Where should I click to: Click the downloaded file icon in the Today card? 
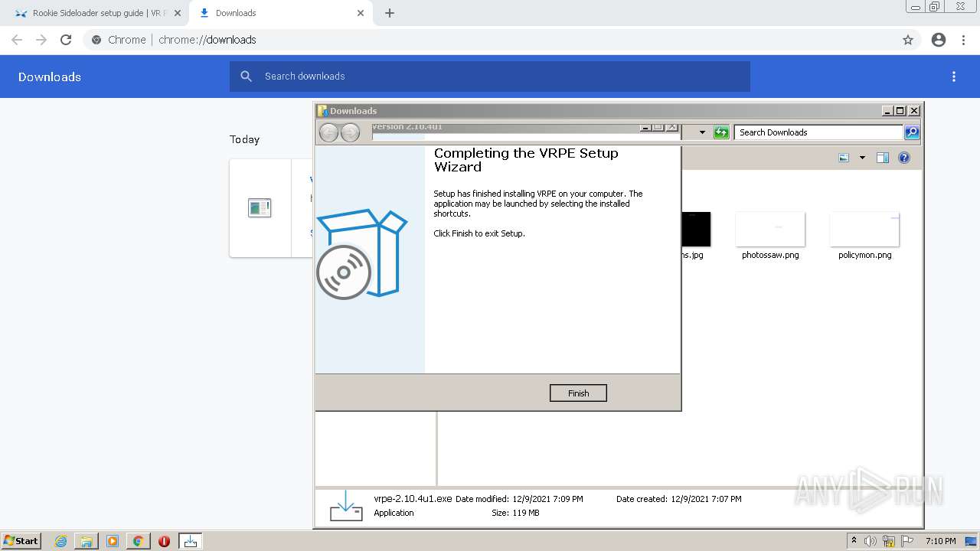[x=260, y=207]
